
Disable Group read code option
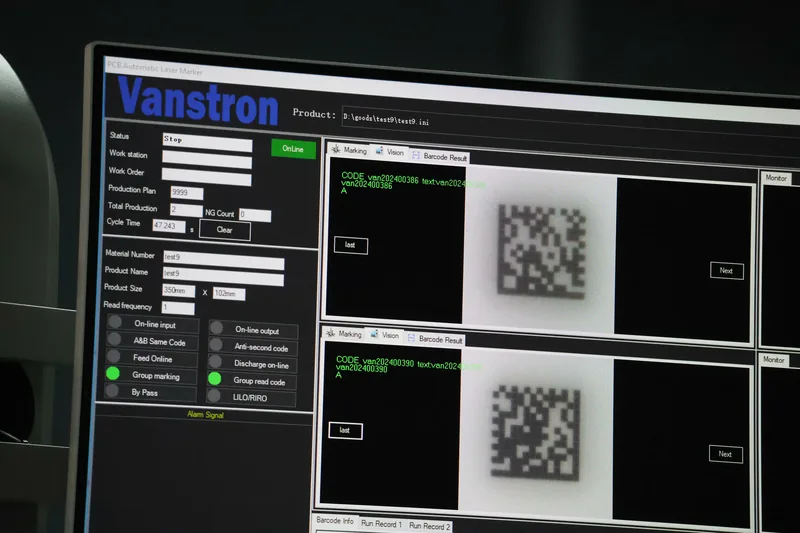252,380
